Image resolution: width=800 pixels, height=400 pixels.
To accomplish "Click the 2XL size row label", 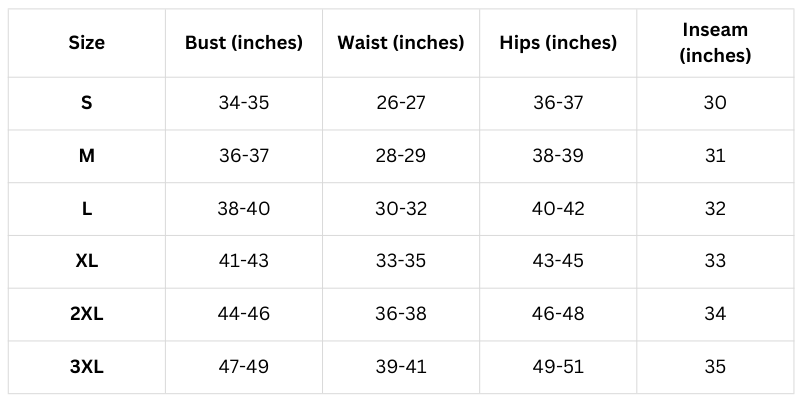I will pyautogui.click(x=87, y=314).
